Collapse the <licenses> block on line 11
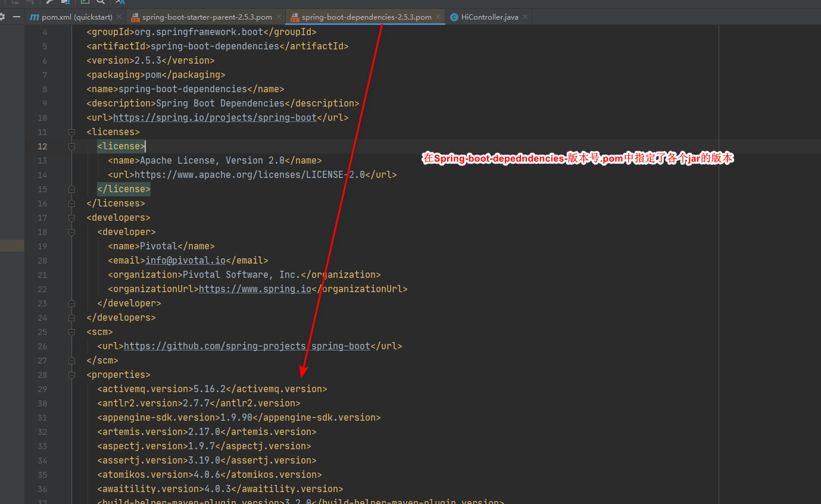This screenshot has height=504, width=821. [x=71, y=132]
